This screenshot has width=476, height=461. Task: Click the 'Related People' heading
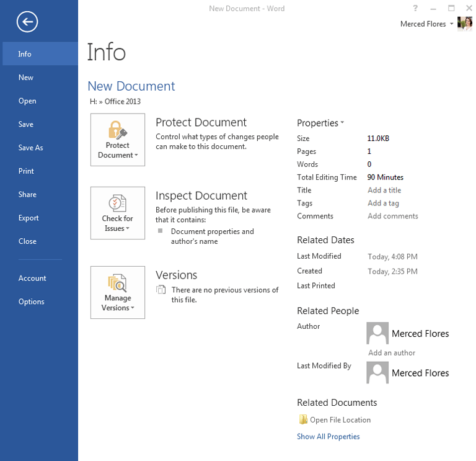point(328,311)
